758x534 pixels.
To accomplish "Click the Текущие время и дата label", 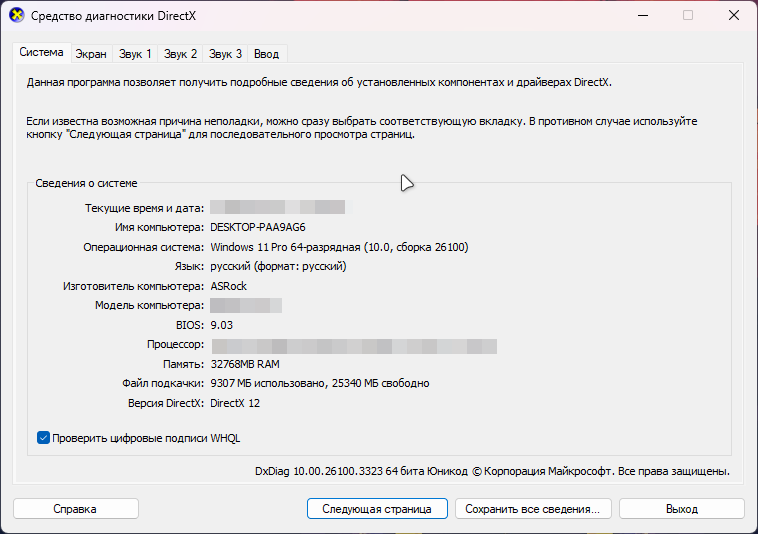I will 145,208.
